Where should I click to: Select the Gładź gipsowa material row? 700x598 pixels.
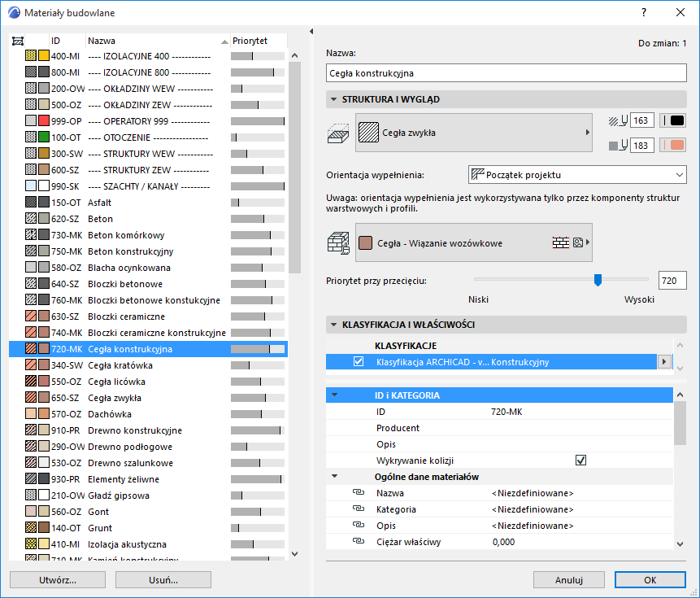(x=148, y=495)
